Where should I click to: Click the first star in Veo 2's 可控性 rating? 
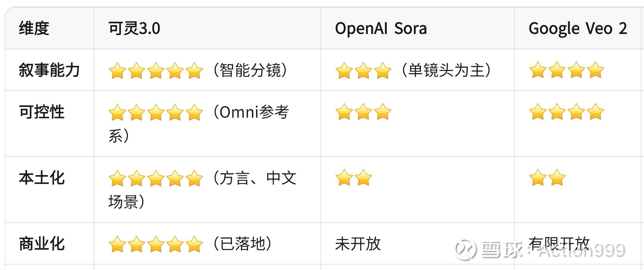coord(537,112)
